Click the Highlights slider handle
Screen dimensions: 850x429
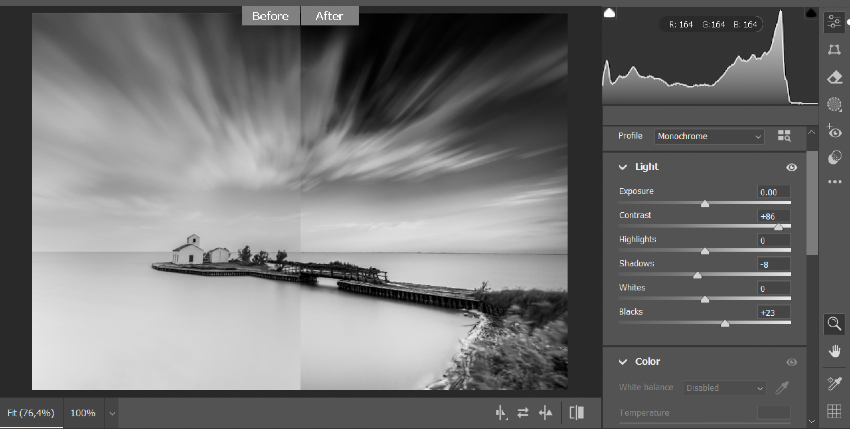[705, 252]
